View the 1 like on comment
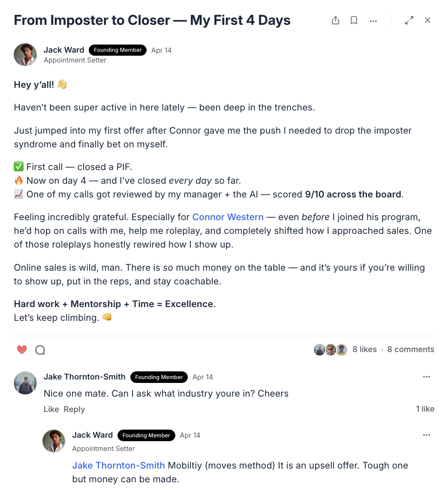Screen dimensions: 448x490 point(425,409)
